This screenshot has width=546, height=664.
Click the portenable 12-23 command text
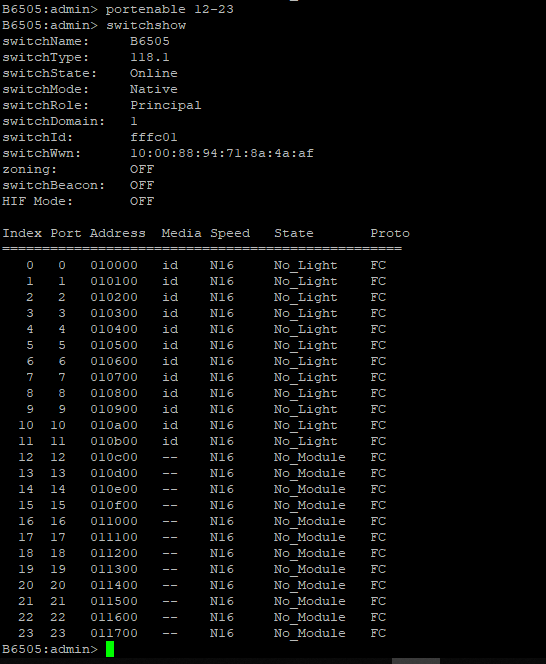(169, 9)
